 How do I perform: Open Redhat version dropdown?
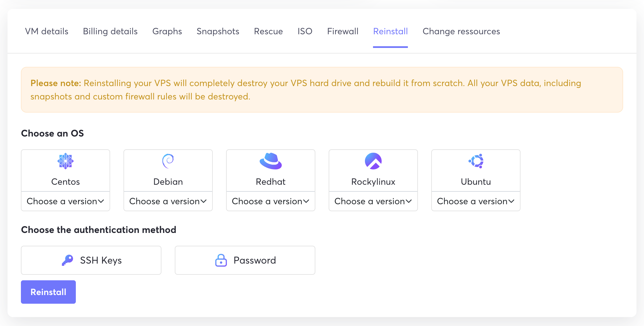[x=271, y=201]
